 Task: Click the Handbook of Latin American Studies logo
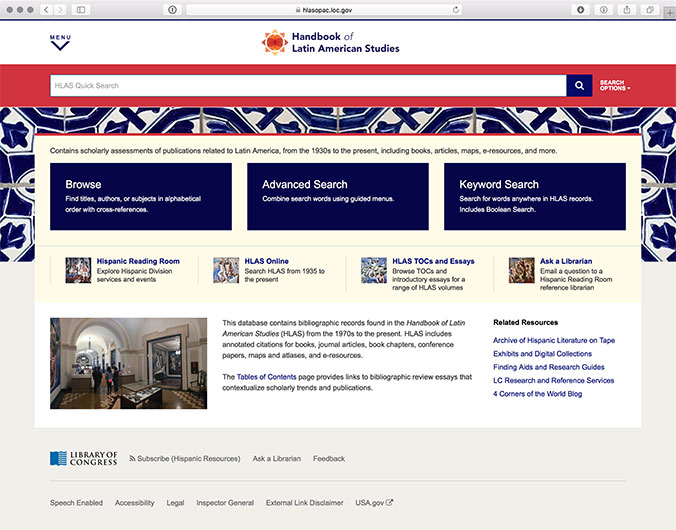point(330,42)
